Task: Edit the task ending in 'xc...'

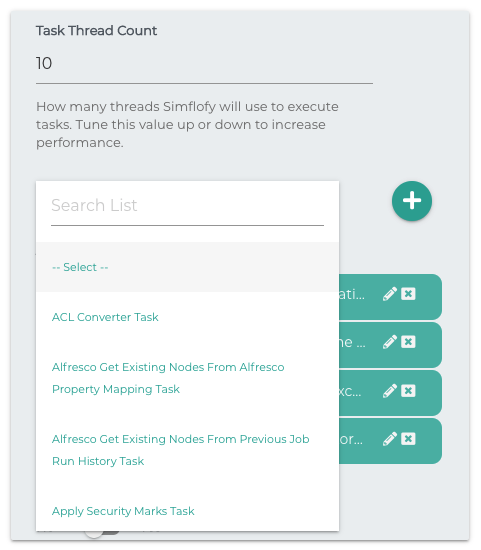Action: coord(389,391)
